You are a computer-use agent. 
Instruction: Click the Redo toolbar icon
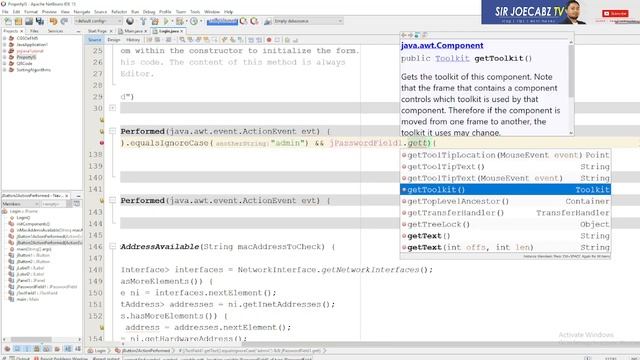[x=64, y=21]
